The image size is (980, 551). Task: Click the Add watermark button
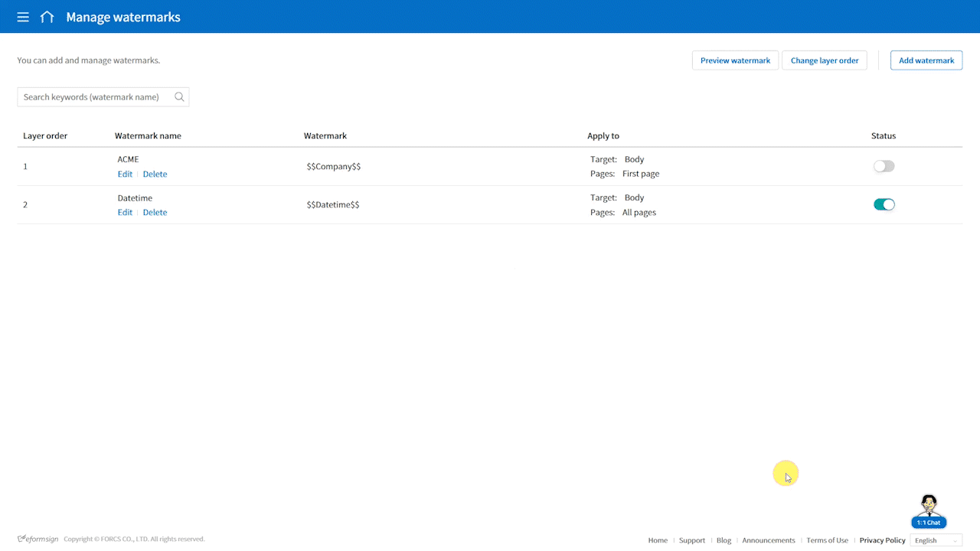point(926,60)
